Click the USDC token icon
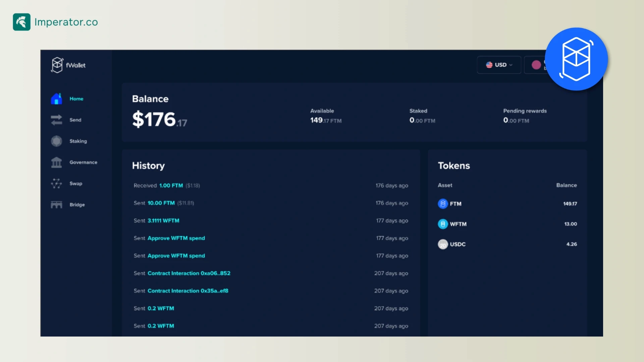644x362 pixels. 443,244
